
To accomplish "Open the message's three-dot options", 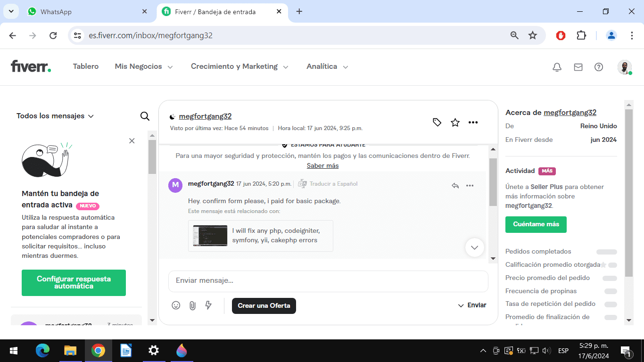I will click(470, 186).
